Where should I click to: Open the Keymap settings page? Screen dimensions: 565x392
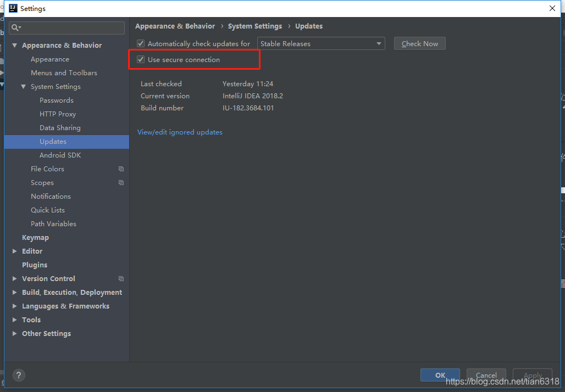coord(35,238)
